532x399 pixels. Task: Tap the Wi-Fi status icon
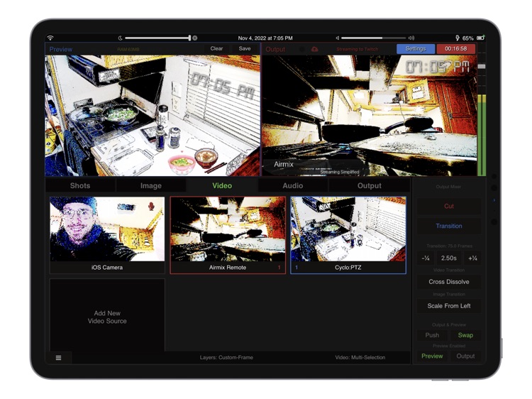point(50,38)
